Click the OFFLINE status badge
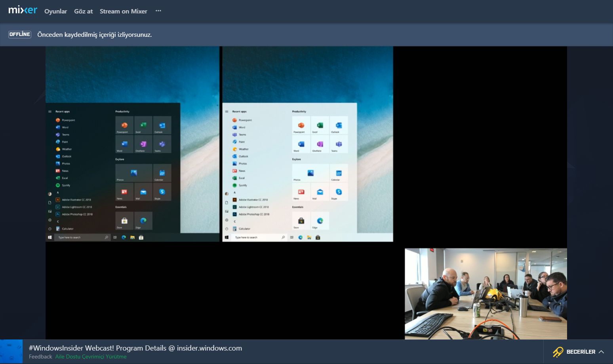 [x=20, y=34]
